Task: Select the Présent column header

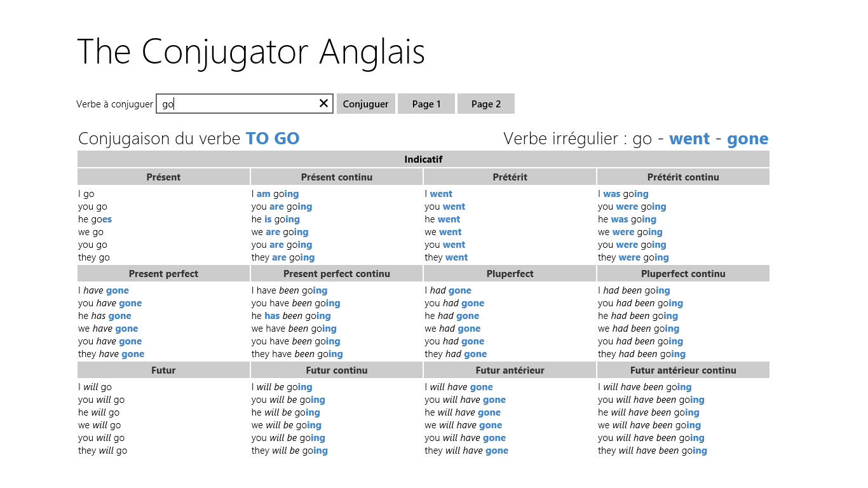Action: [163, 177]
